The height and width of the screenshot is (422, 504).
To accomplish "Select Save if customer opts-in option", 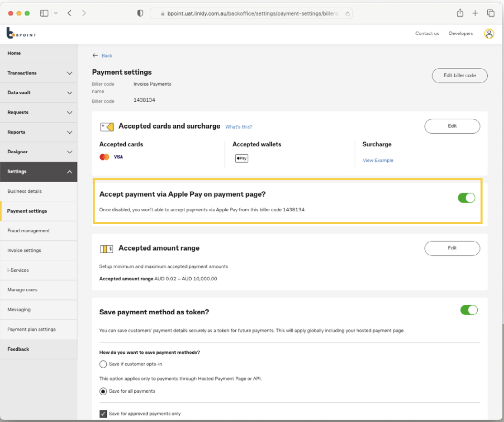I will (x=103, y=364).
